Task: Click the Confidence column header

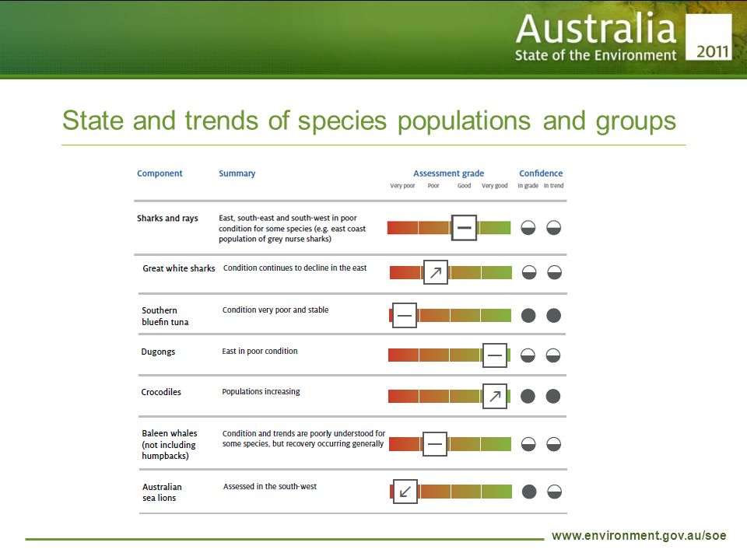Action: (x=541, y=173)
